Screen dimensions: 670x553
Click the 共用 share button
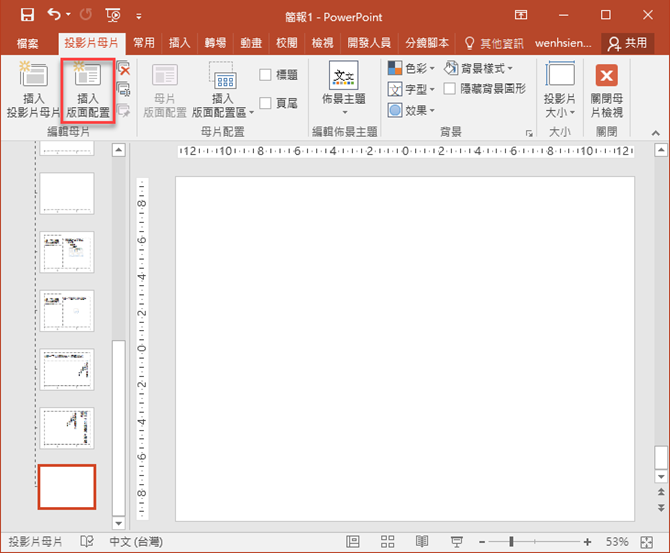628,43
